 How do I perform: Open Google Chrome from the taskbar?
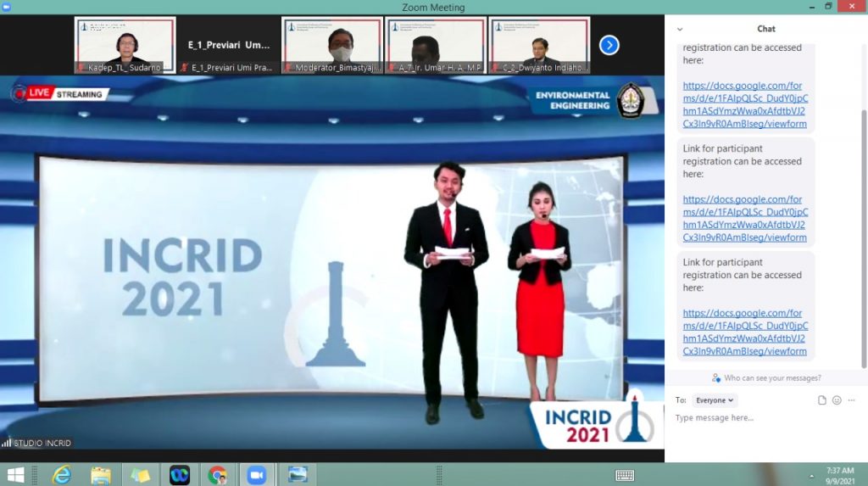[218, 475]
